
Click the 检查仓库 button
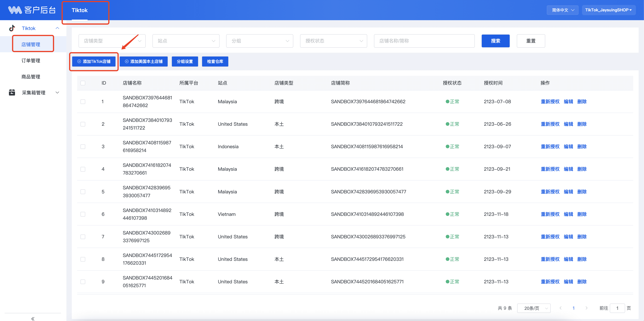pyautogui.click(x=215, y=61)
